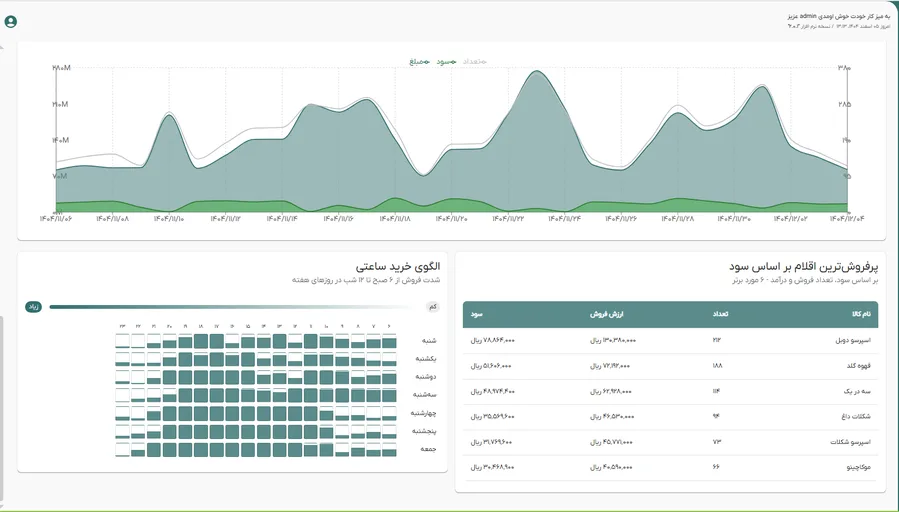Image resolution: width=899 pixels, height=512 pixels.
Task: Toggle the مبلغ series in chart legend
Action: pyautogui.click(x=419, y=61)
